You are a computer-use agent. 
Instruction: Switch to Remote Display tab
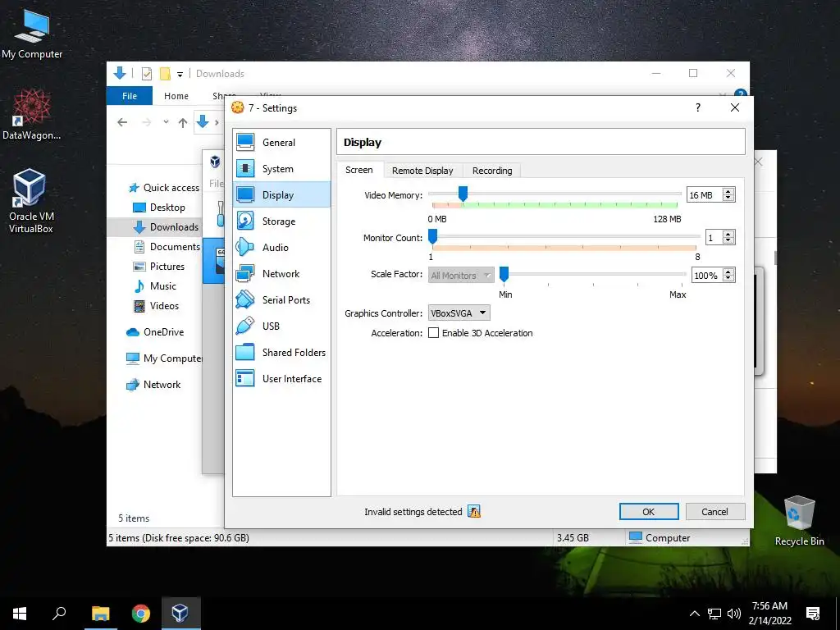pos(422,171)
